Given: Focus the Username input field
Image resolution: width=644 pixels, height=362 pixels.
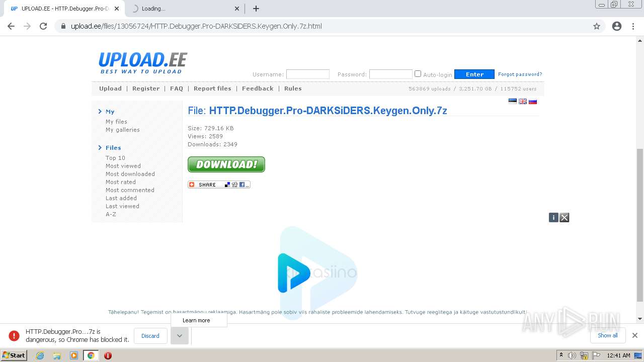Looking at the screenshot, I should (307, 74).
